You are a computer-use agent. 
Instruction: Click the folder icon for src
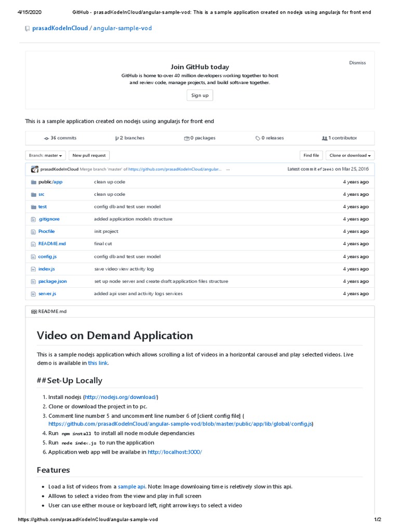coord(34,195)
